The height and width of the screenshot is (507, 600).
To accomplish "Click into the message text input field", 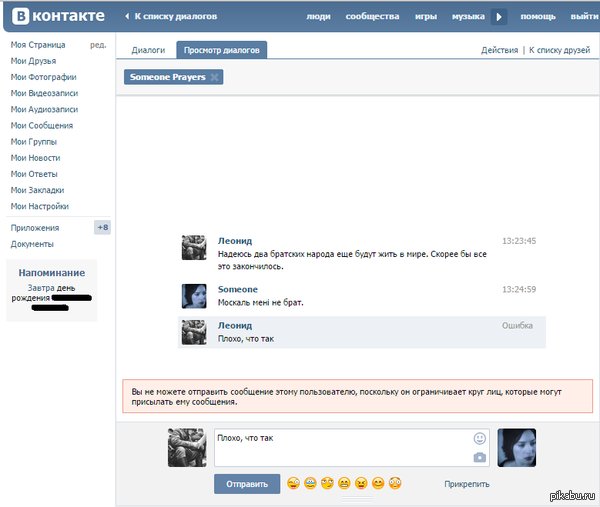I will tap(340, 447).
